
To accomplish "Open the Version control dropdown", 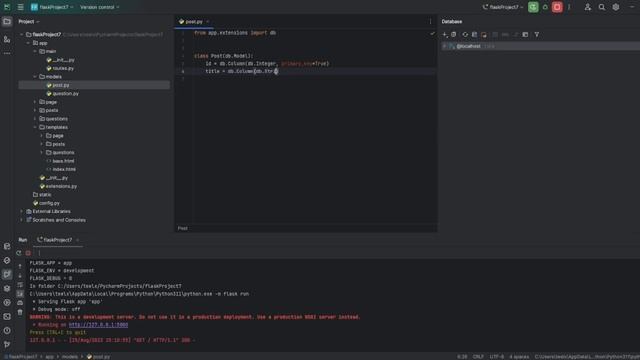I will pyautogui.click(x=100, y=7).
